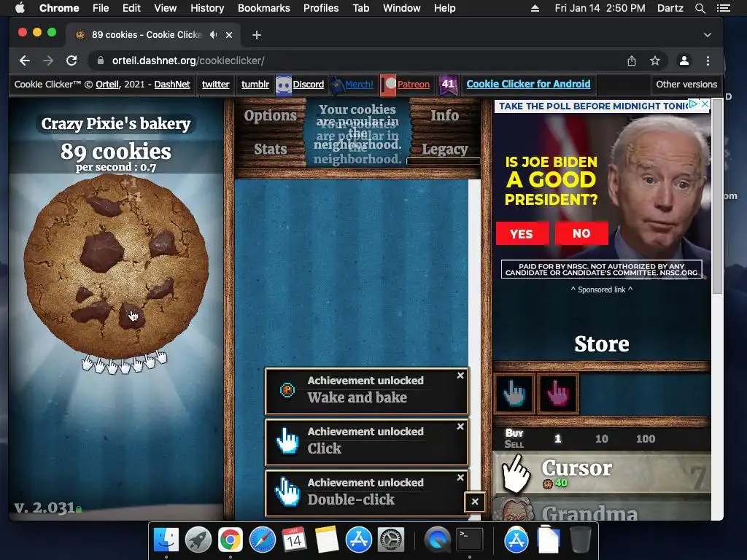747x560 pixels.
Task: Open the Profiles menu in menu bar
Action: pyautogui.click(x=321, y=8)
